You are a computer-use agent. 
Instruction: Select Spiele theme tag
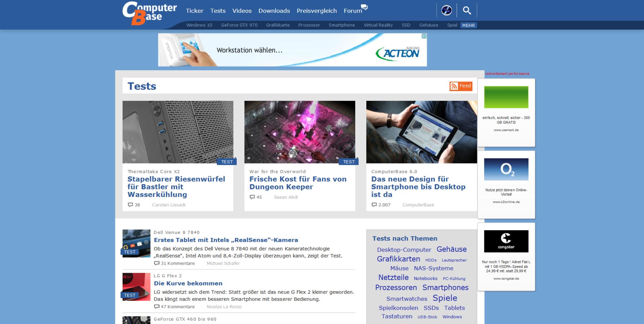pyautogui.click(x=445, y=298)
